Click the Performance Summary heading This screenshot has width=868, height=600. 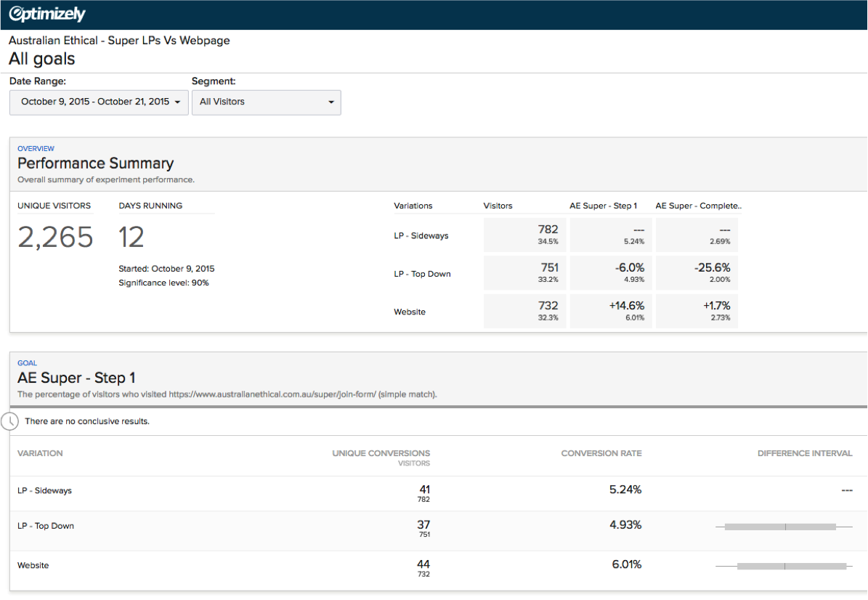96,163
